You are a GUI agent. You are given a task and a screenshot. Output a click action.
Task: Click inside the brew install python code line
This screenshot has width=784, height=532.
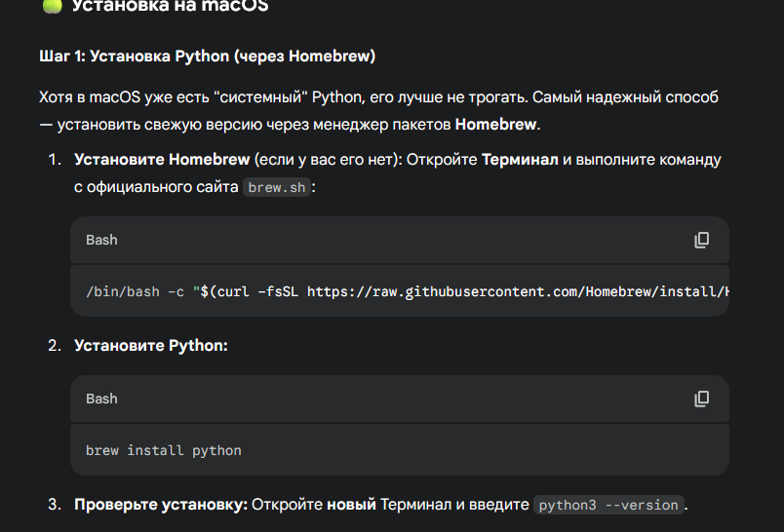click(163, 450)
